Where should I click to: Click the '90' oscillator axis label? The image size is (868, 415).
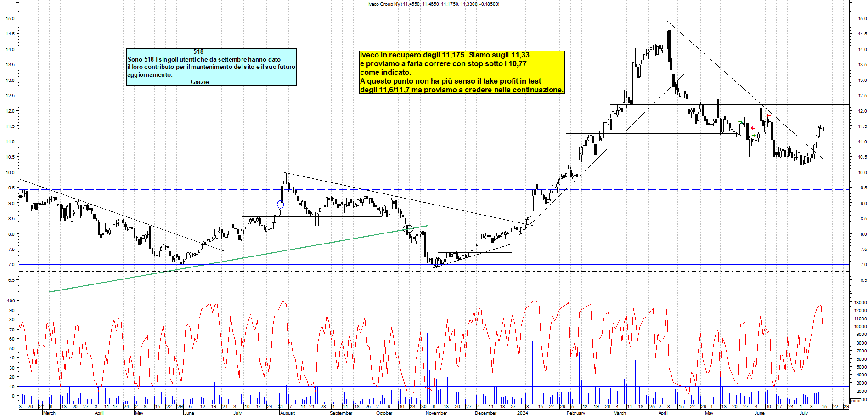click(12, 311)
